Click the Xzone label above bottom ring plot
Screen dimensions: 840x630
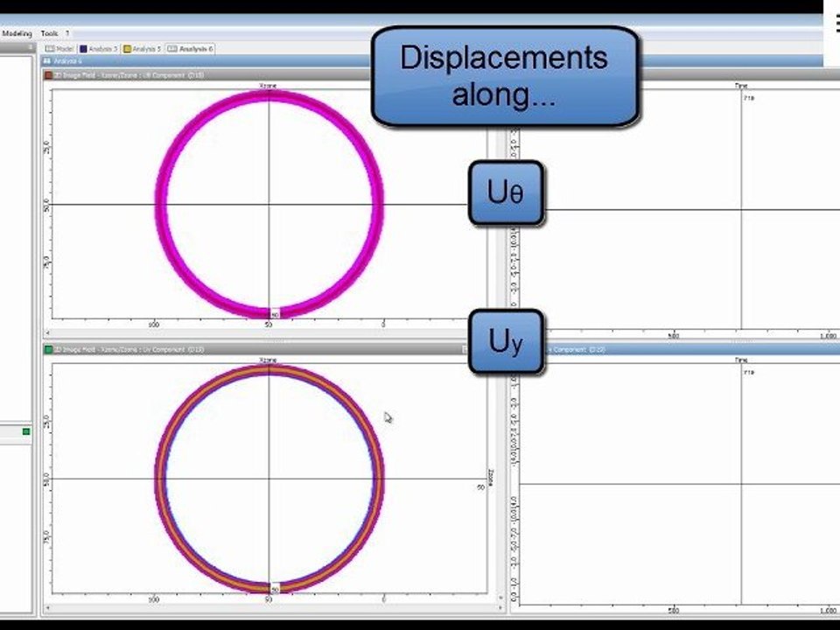pos(268,360)
